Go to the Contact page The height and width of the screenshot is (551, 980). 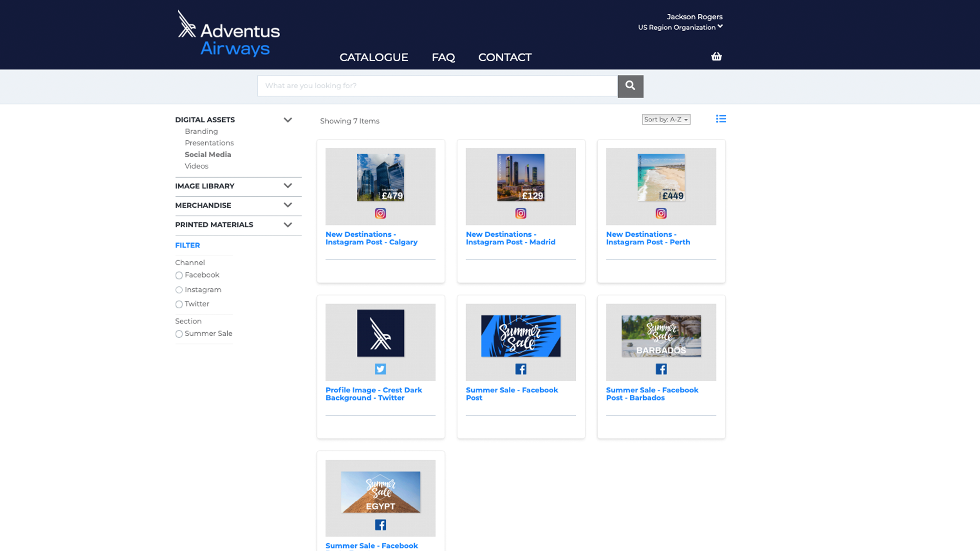(504, 57)
